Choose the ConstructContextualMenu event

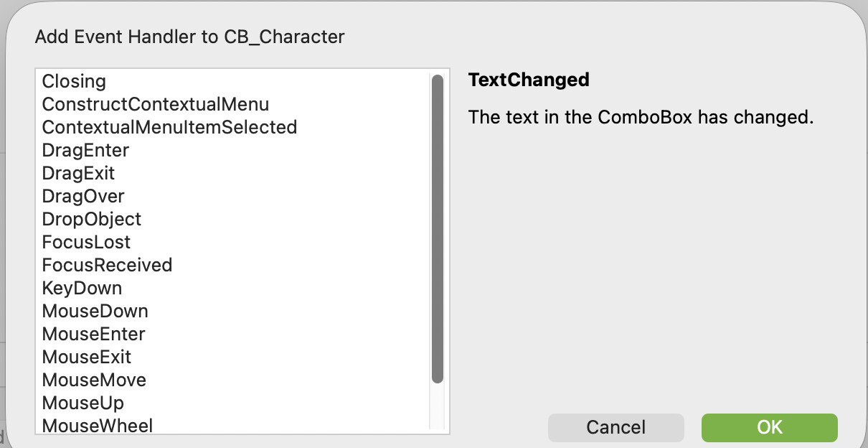(156, 104)
